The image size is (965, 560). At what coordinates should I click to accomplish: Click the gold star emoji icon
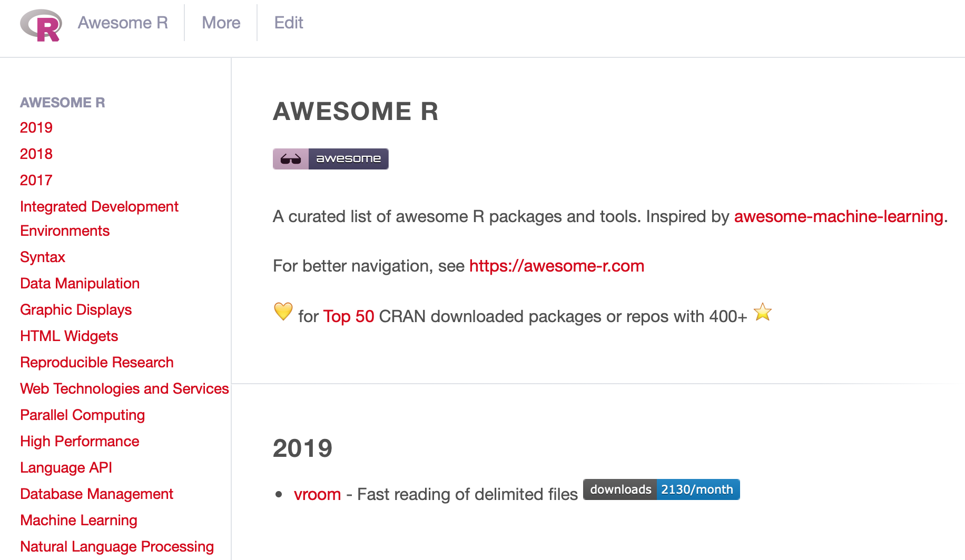(762, 313)
